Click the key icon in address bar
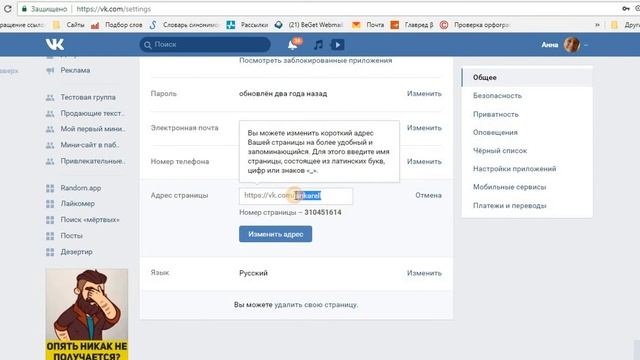Image resolution: width=640 pixels, height=360 pixels. (x=625, y=9)
